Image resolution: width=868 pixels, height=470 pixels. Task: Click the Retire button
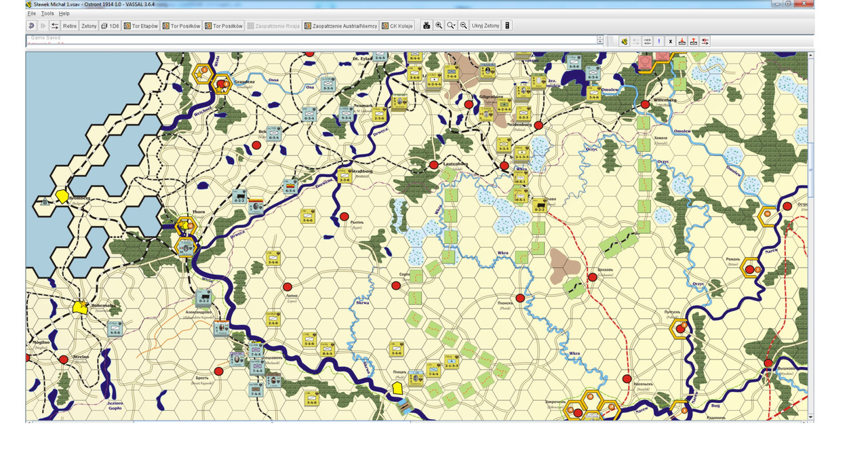click(x=70, y=26)
